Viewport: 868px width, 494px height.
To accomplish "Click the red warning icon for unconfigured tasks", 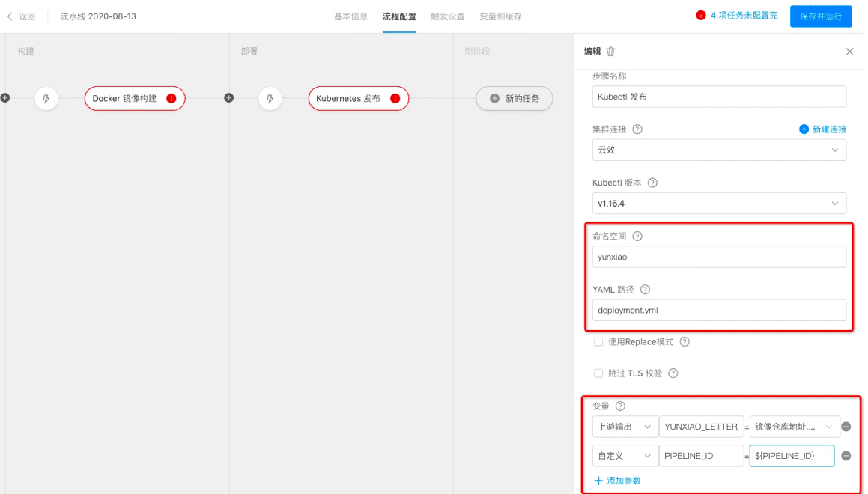I will [x=701, y=16].
